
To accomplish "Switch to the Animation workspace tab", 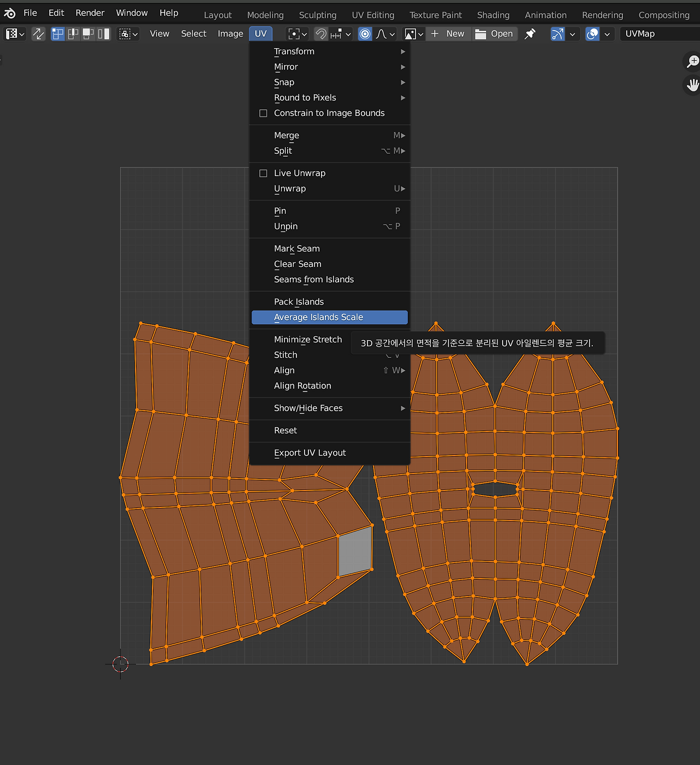I will click(x=546, y=15).
